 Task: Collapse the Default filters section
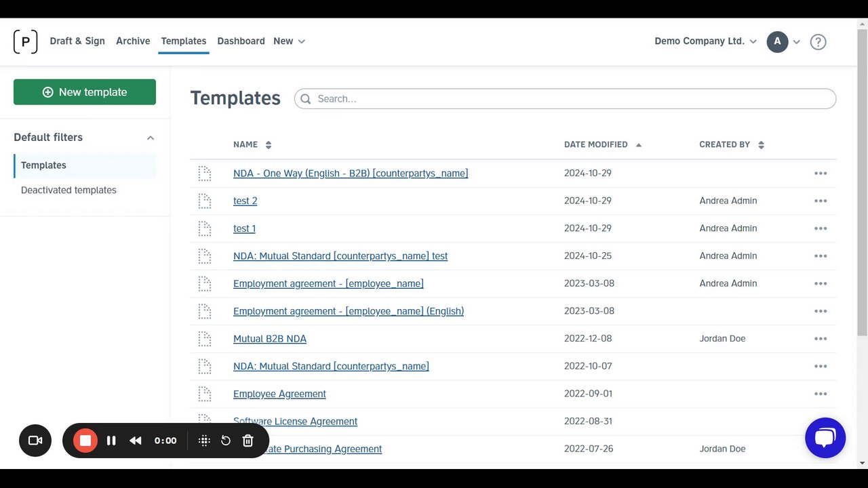(x=151, y=138)
